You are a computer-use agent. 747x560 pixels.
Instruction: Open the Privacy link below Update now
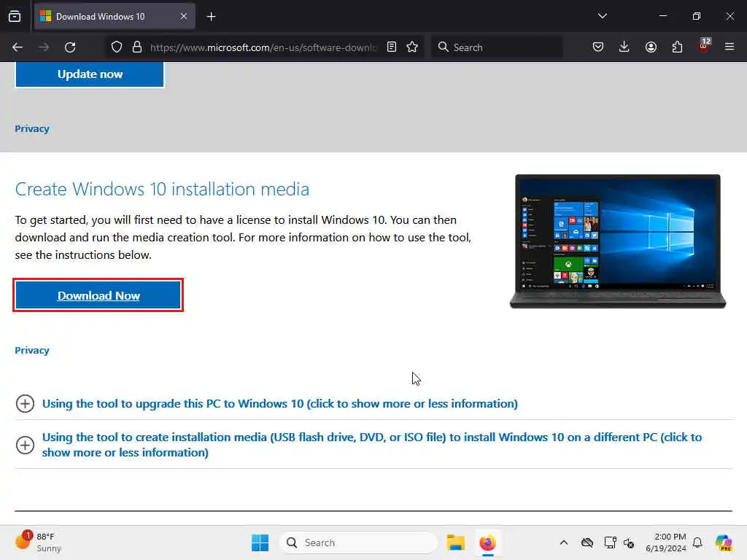tap(32, 128)
